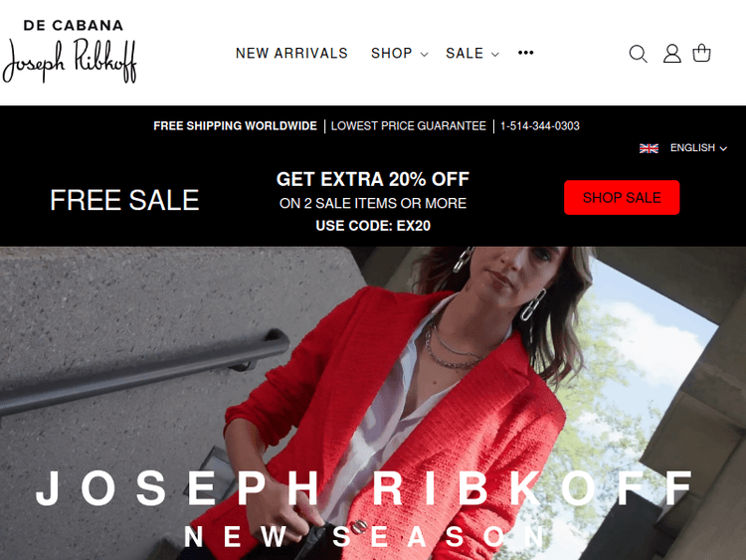Screen dimensions: 746x560
Task: Open the shopping bag cart icon
Action: (x=701, y=53)
